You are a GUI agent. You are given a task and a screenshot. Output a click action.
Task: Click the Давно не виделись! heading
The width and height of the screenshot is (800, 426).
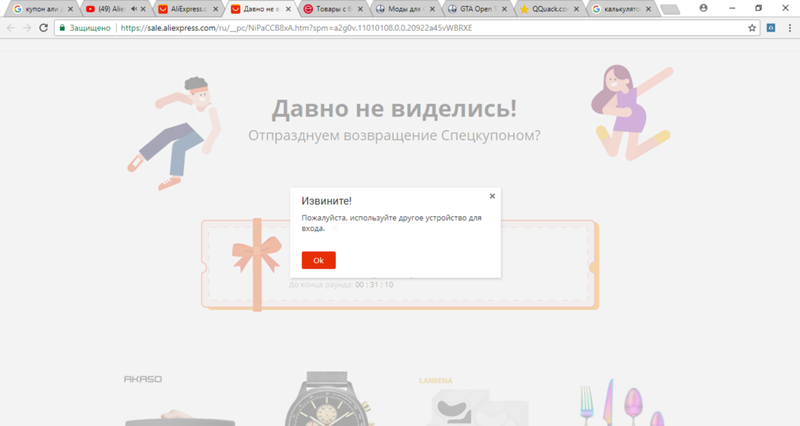[x=394, y=108]
